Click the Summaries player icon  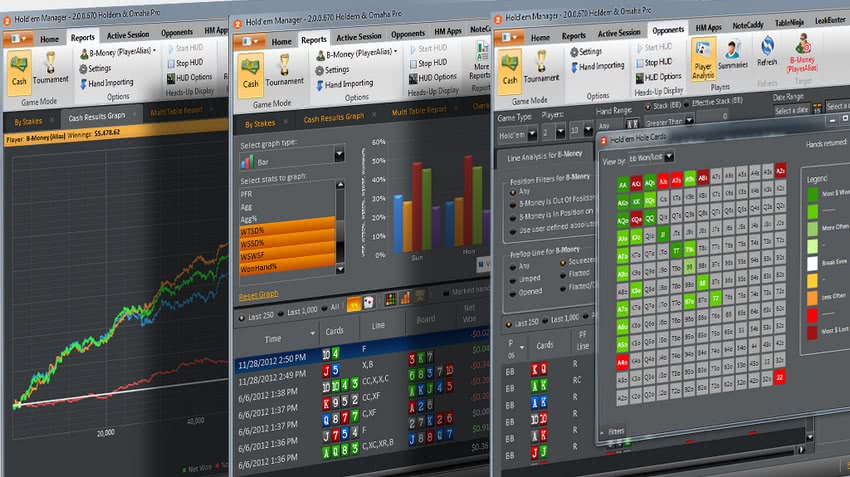[x=733, y=54]
